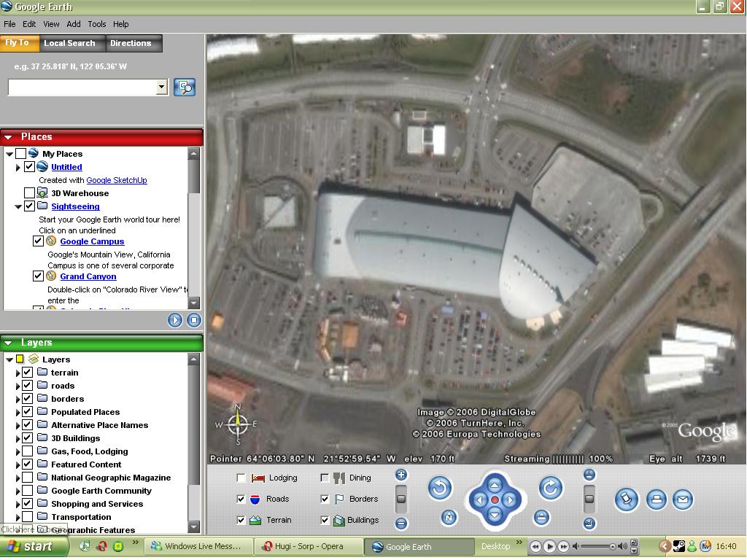Uncheck the Buildings checkbox
The height and width of the screenshot is (560, 747).
click(325, 520)
